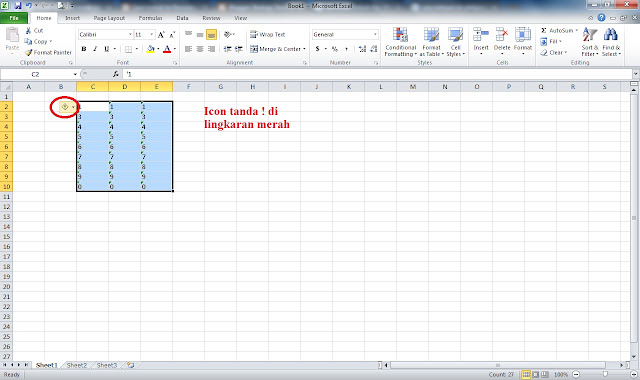
Task: Click the Name Box showing C2
Action: click(x=36, y=74)
